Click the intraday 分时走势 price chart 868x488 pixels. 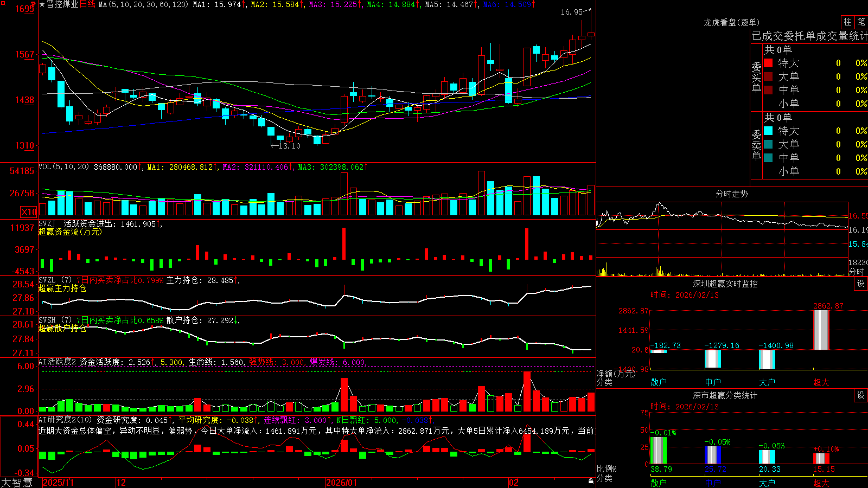722,230
